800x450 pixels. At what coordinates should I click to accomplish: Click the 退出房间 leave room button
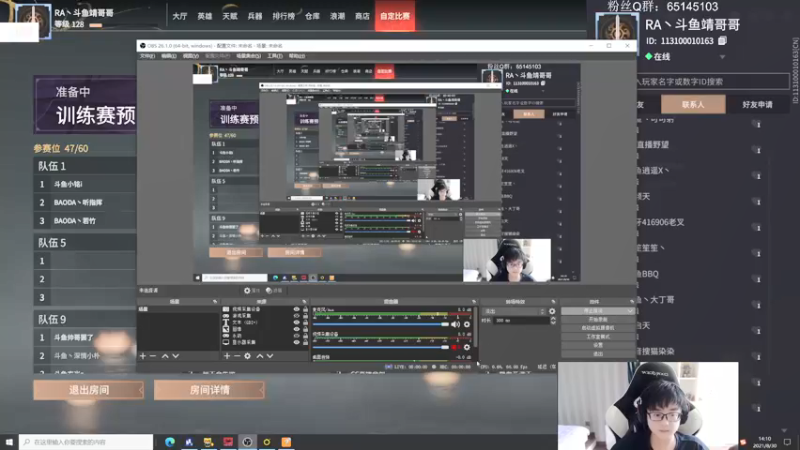[89, 390]
